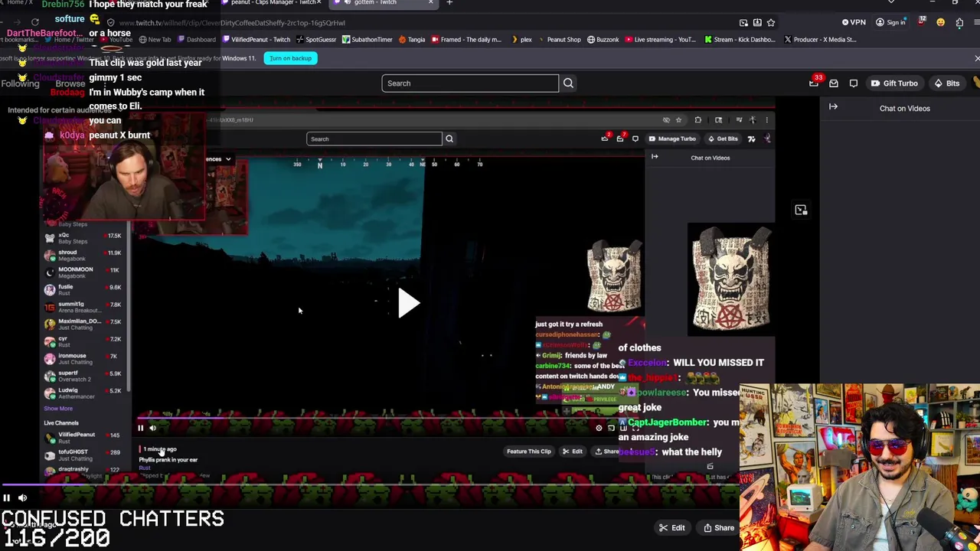Mute outer video with the speaker icon

tap(22, 498)
